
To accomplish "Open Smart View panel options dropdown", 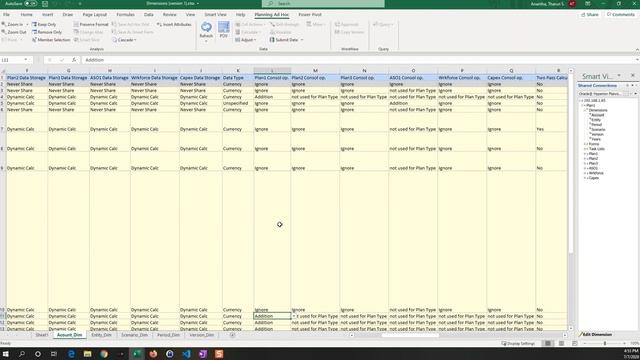I will pyautogui.click(x=619, y=76).
